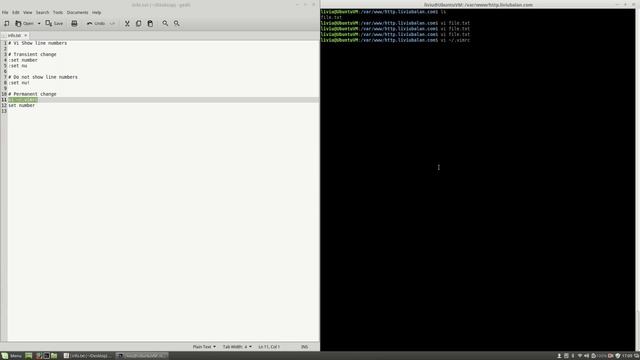Switch to the terminal taskbar window
Image resolution: width=640 pixels, height=360 pixels.
pyautogui.click(x=142, y=356)
